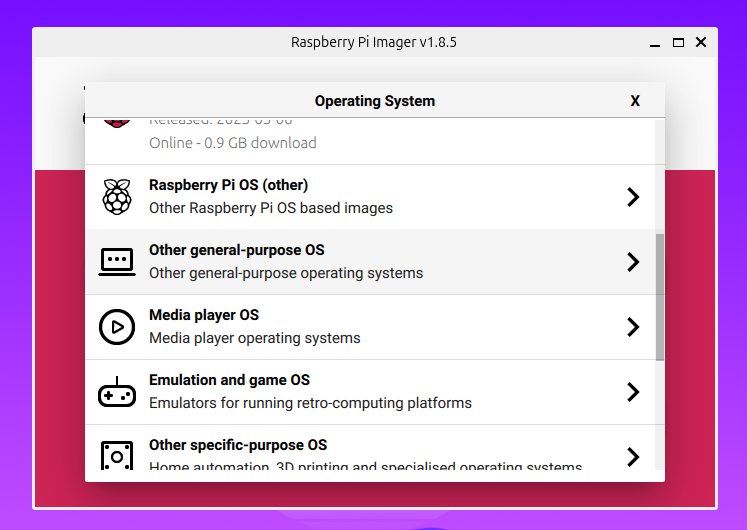Click 'Media player operating systems' description
The image size is (747, 530).
(x=255, y=338)
